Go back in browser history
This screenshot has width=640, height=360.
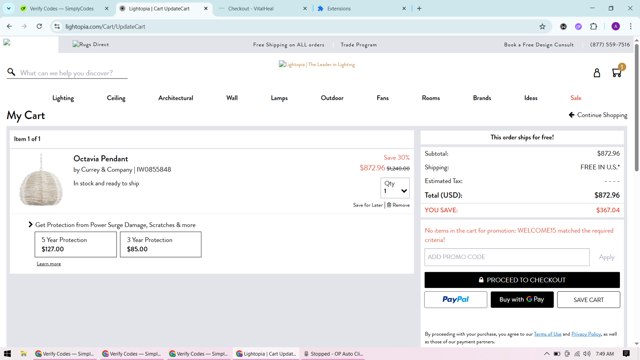(x=9, y=27)
